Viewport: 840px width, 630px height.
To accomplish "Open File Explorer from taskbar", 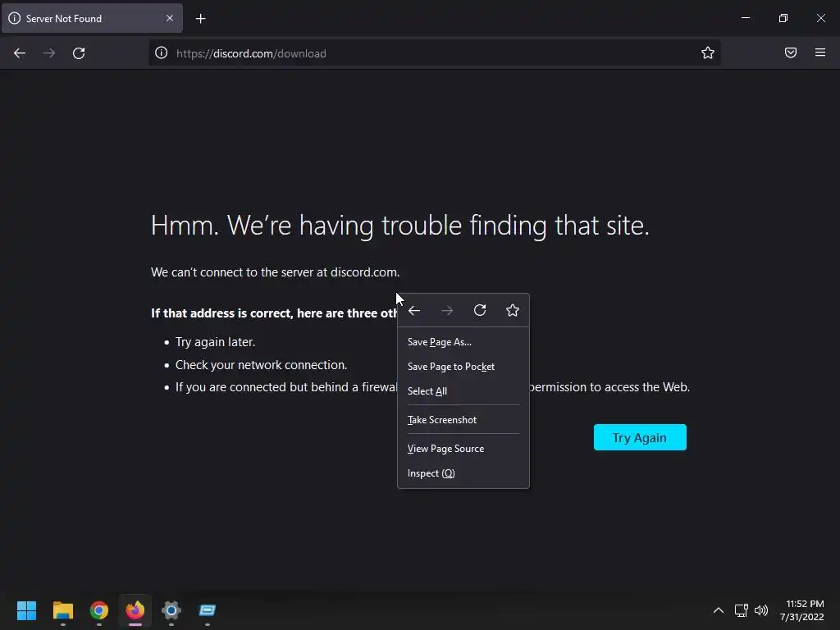I will (62, 610).
